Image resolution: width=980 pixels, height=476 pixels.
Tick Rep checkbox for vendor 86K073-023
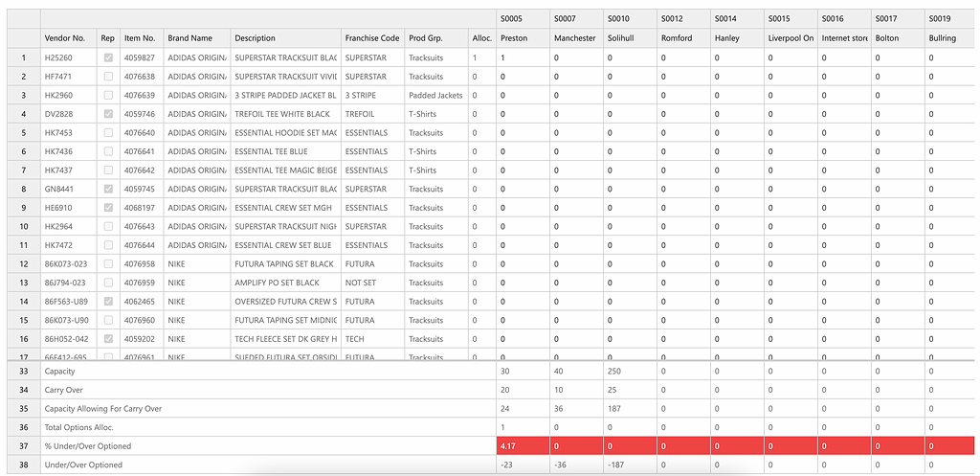click(x=109, y=264)
